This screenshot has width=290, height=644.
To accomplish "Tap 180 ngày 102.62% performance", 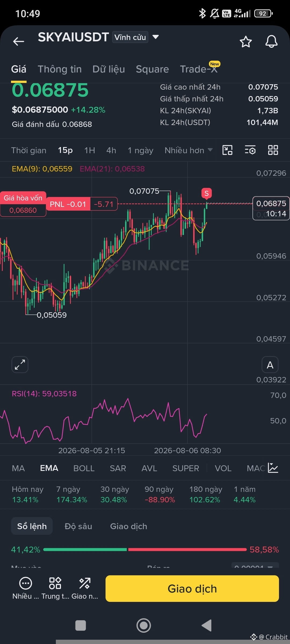I will pos(206,494).
